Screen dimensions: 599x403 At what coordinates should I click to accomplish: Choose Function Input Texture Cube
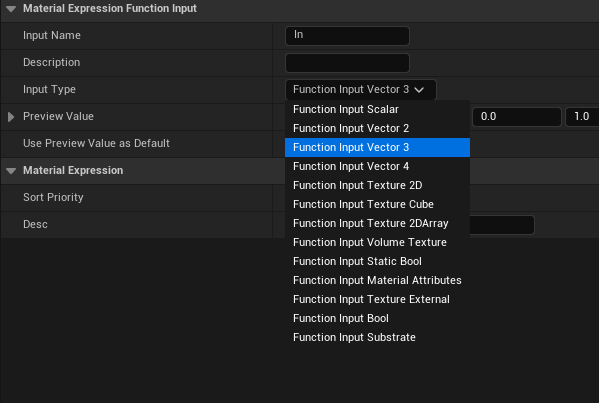377,204
